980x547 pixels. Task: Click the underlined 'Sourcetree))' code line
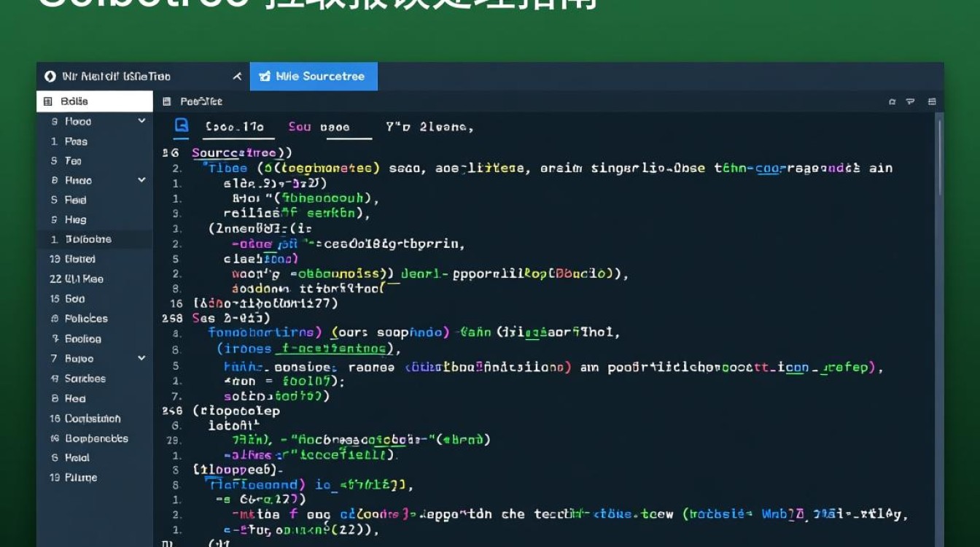(x=242, y=153)
